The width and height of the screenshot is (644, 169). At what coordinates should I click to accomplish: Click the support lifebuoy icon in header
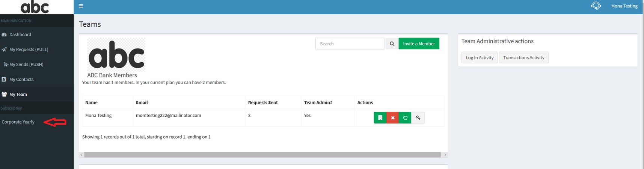[x=596, y=6]
